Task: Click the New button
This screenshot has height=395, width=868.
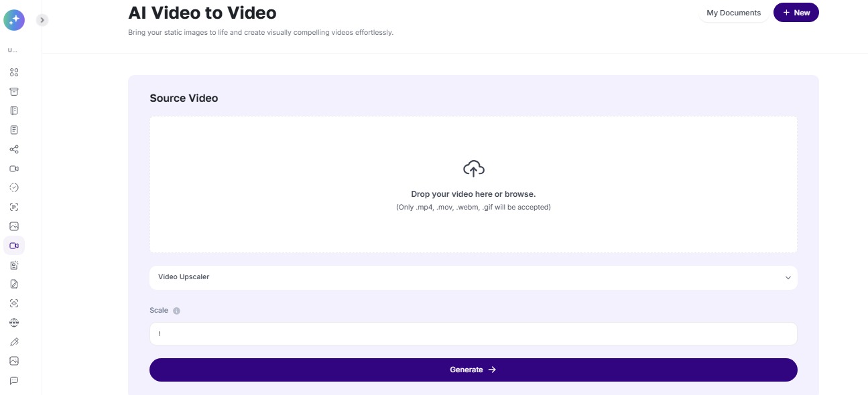Action: pos(796,13)
